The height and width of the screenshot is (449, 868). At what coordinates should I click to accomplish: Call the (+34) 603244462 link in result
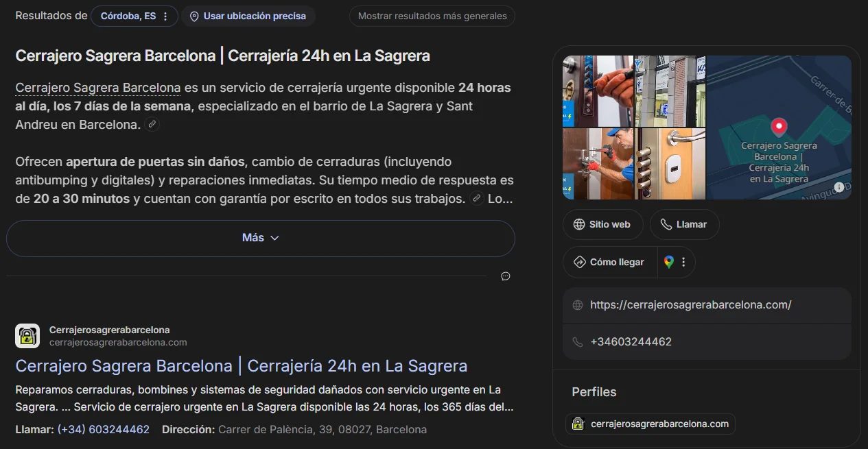pos(103,430)
